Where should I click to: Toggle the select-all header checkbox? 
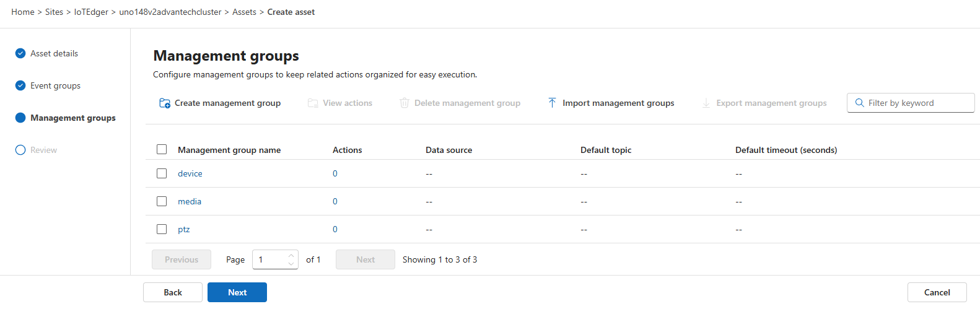coord(162,149)
